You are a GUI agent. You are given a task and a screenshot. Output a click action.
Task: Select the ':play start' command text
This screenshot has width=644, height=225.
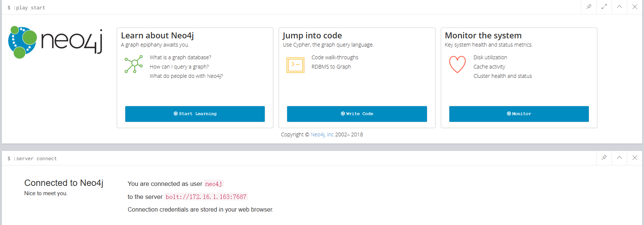coord(29,7)
